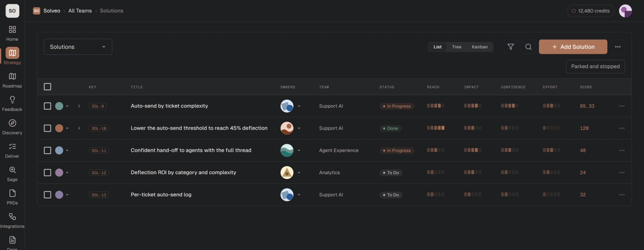Click All Teams in the breadcrumb

(80, 11)
